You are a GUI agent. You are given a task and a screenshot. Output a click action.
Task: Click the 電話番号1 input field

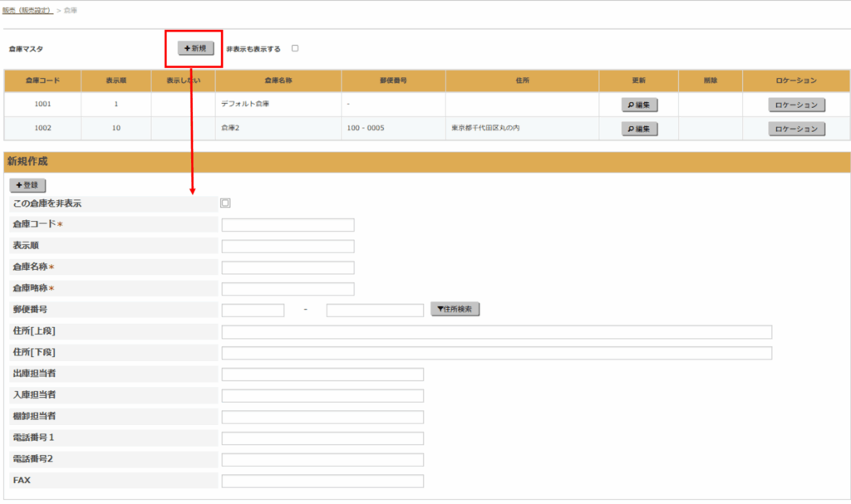(x=322, y=438)
